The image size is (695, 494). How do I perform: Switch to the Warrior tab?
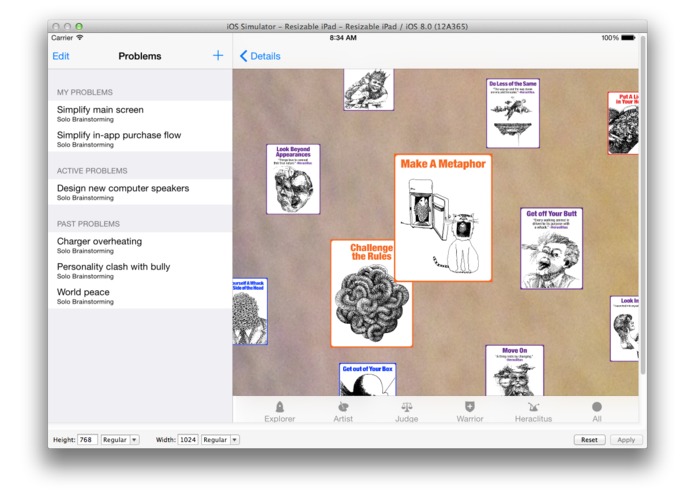click(470, 412)
